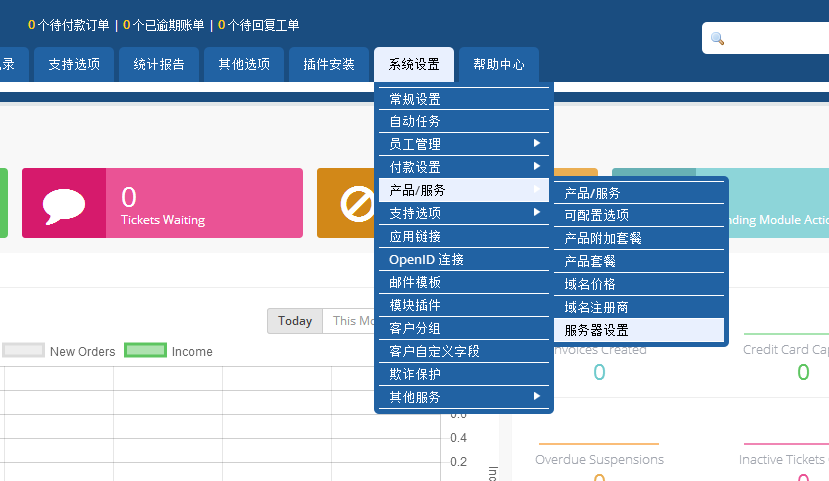Image resolution: width=829 pixels, height=481 pixels.
Task: Click the speech bubble Tickets Waiting icon
Action: pyautogui.click(x=63, y=205)
